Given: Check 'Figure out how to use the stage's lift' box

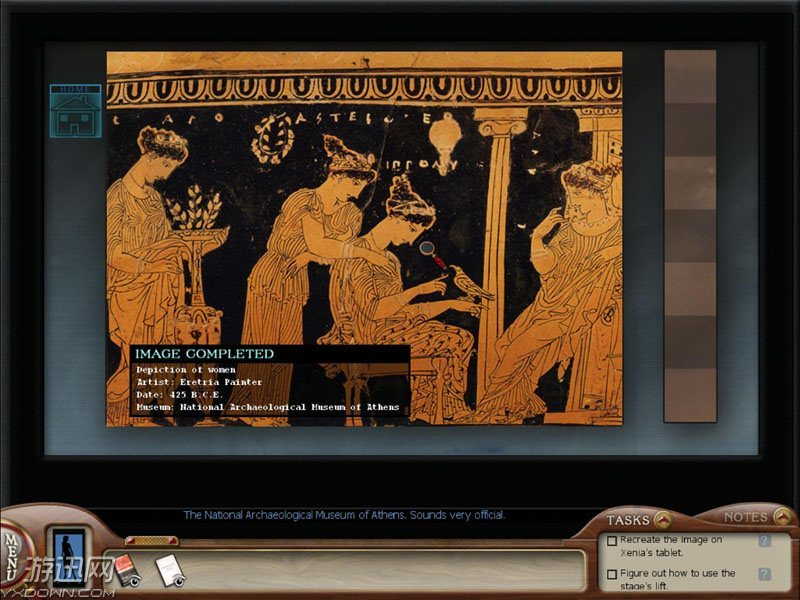Looking at the screenshot, I should 612,574.
